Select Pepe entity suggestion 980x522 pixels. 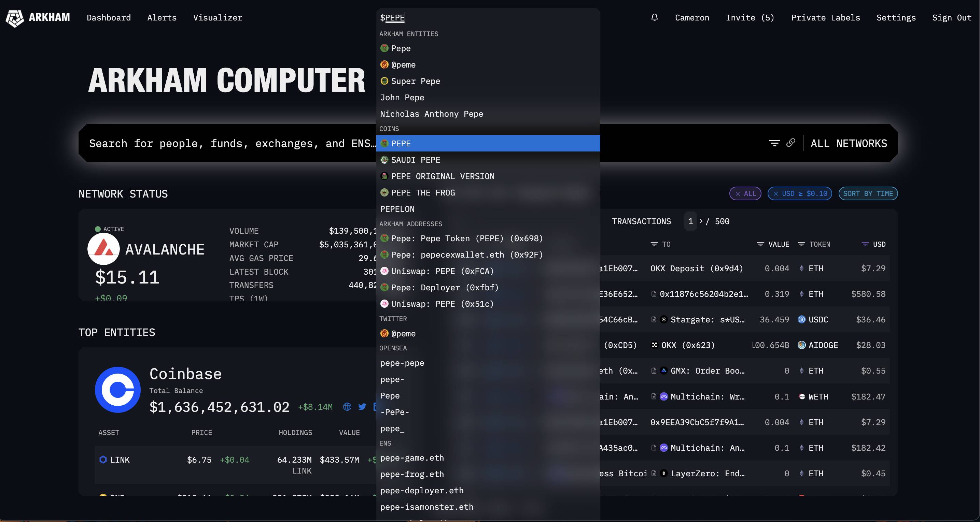point(488,48)
